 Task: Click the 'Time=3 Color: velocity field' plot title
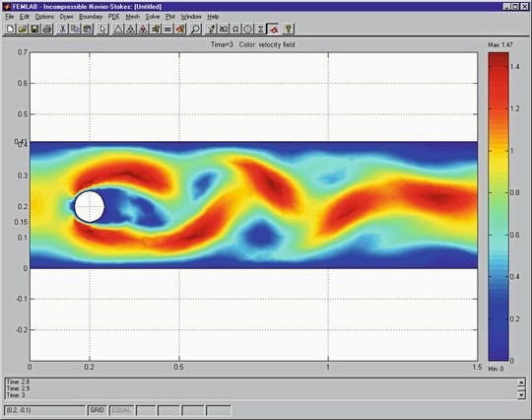pos(253,44)
